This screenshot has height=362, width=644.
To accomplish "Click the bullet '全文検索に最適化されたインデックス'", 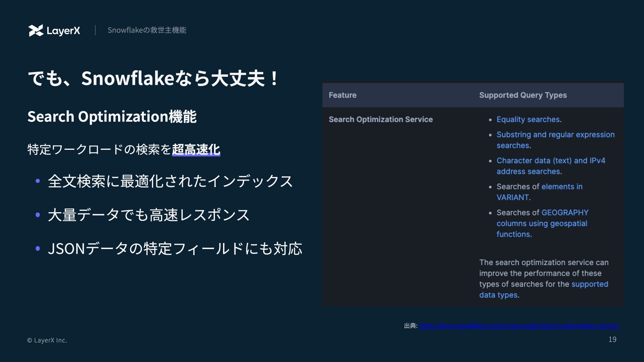I will tap(170, 181).
